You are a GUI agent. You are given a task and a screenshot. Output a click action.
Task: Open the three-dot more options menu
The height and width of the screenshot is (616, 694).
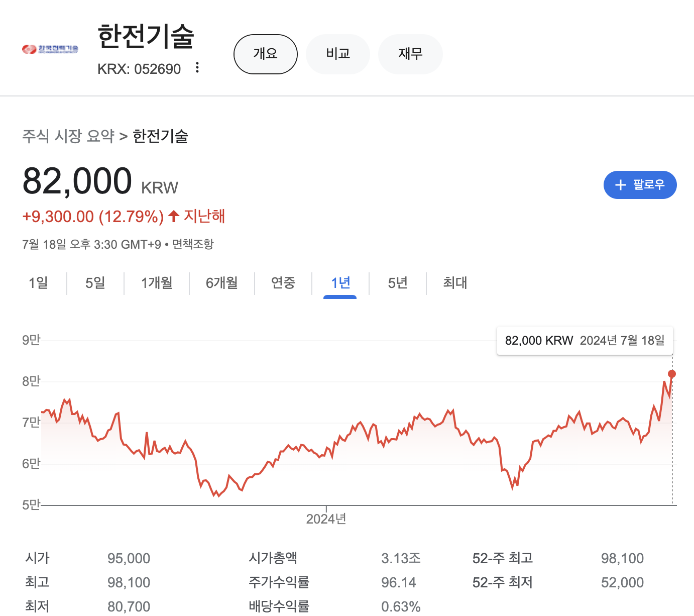pyautogui.click(x=197, y=67)
